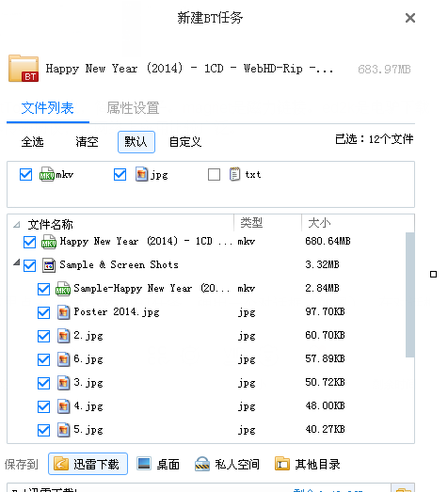Uncheck Sample-Happy New Year mkv checkbox

click(x=43, y=289)
